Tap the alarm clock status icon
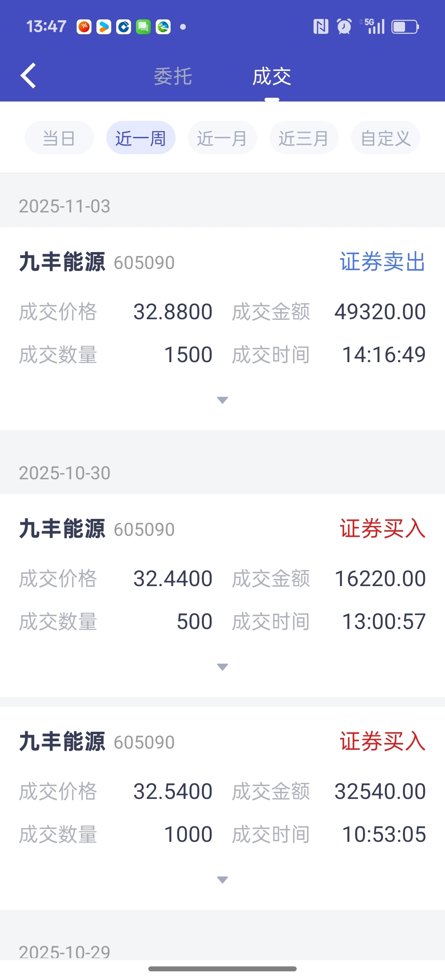Viewport: 445px width, 980px height. [x=344, y=27]
